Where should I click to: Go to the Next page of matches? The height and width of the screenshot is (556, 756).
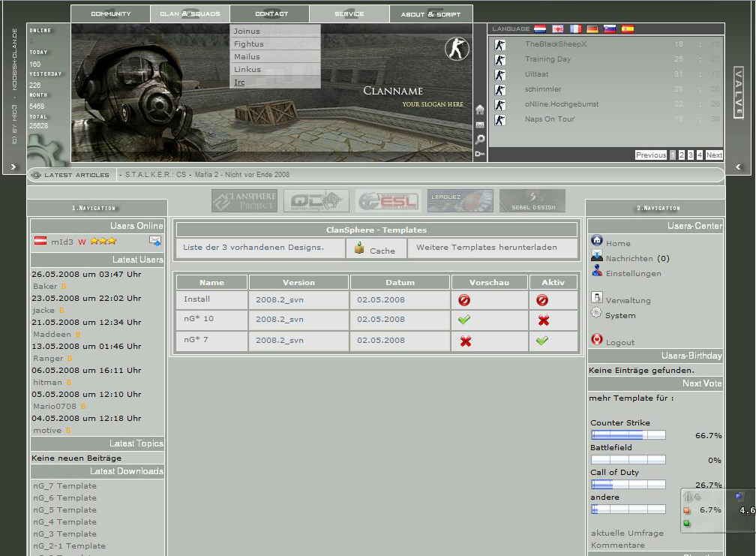[714, 155]
